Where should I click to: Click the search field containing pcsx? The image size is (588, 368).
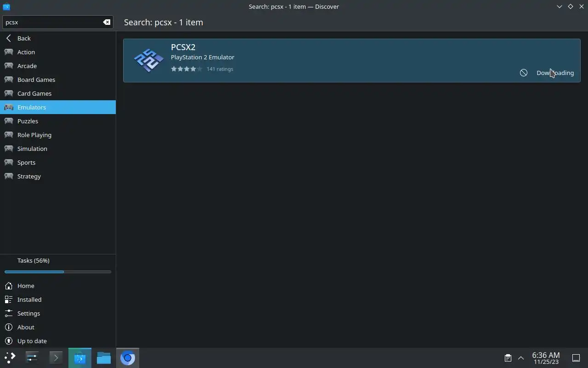[x=57, y=22]
